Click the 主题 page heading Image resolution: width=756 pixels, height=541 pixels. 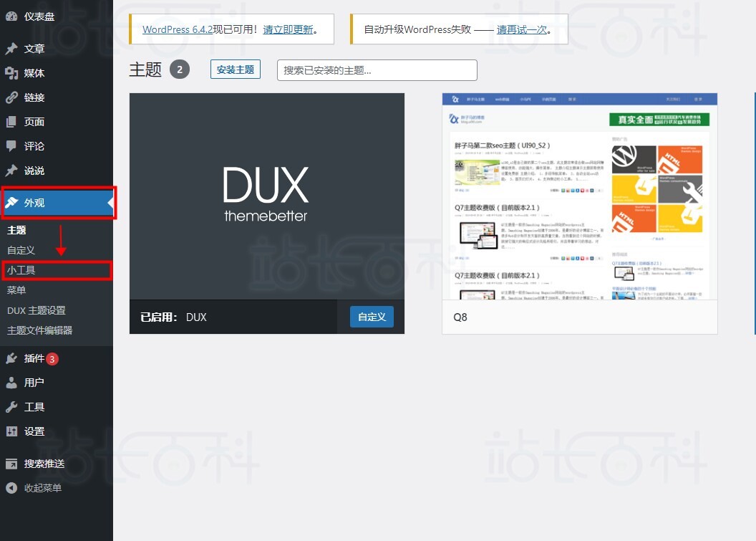pyautogui.click(x=145, y=70)
